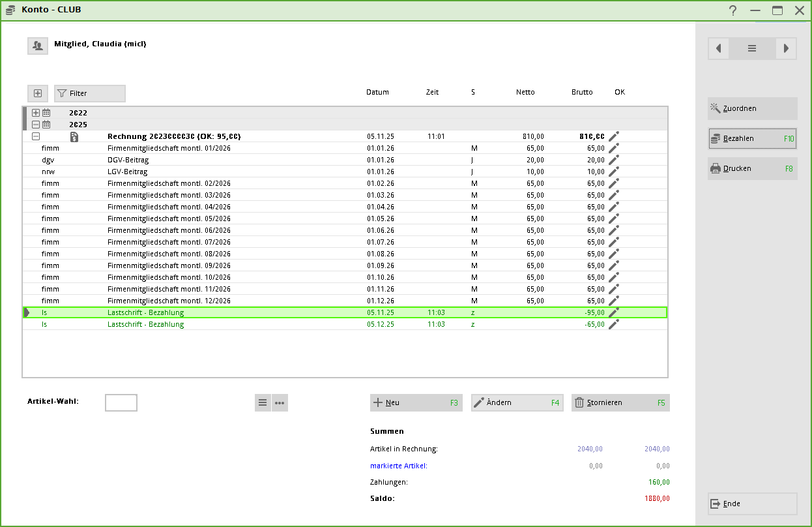Viewport: 812px width, 527px height.
Task: Collapse the 2025 year group
Action: click(36, 125)
